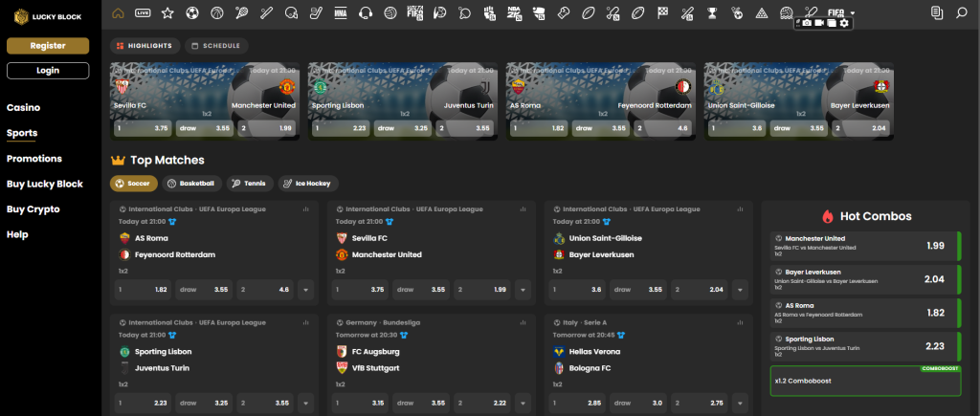Open the capture overlay settings gear
Viewport: 980px width, 416px height.
[844, 23]
